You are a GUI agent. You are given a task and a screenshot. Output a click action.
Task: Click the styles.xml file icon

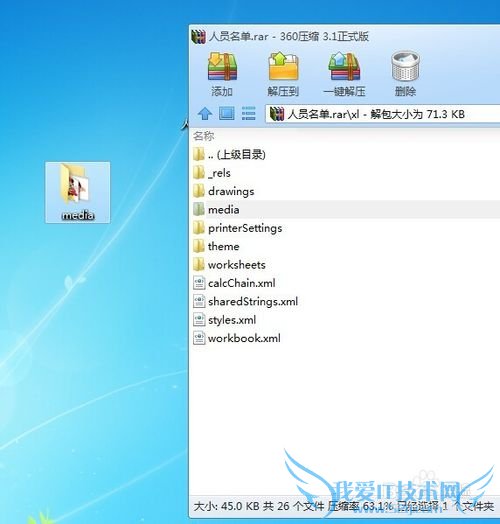coord(199,320)
